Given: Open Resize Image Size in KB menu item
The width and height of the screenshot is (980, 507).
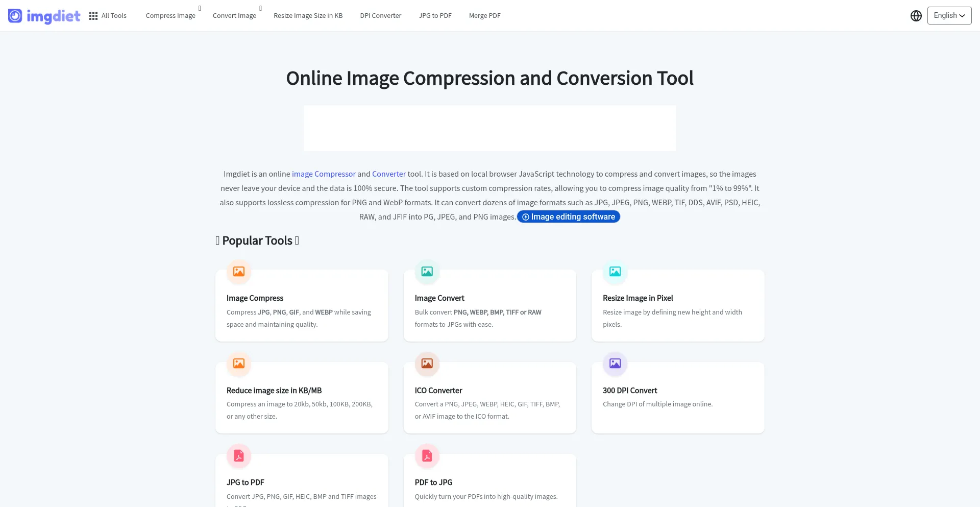Looking at the screenshot, I should 308,16.
